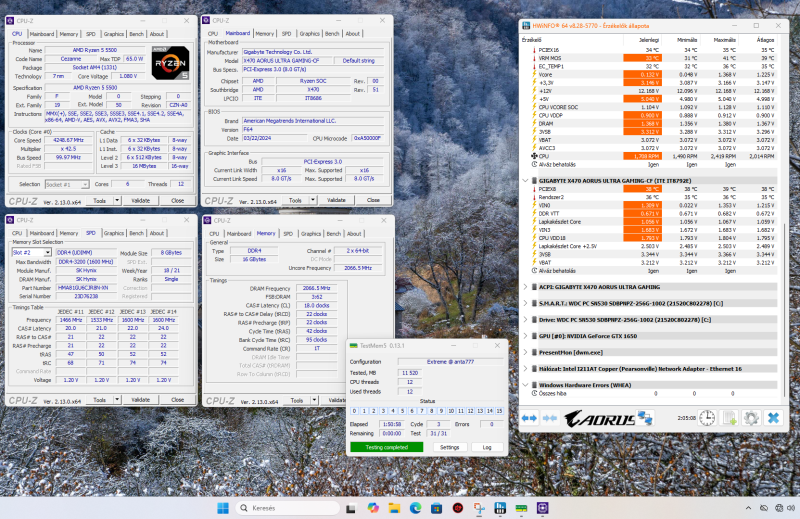Click the HWiNFO title bar app icon
Viewport: 800px width, 519px height.
(x=526, y=26)
